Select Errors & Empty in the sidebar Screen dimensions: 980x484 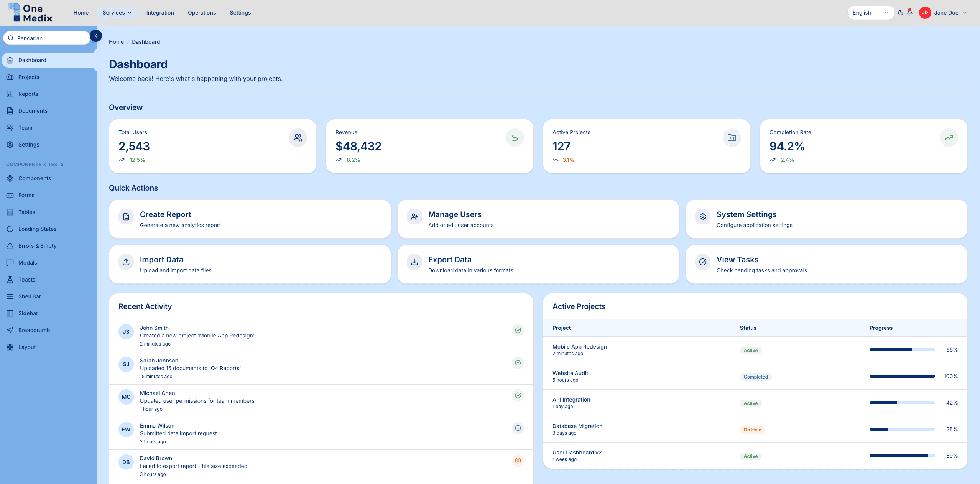pos(38,245)
